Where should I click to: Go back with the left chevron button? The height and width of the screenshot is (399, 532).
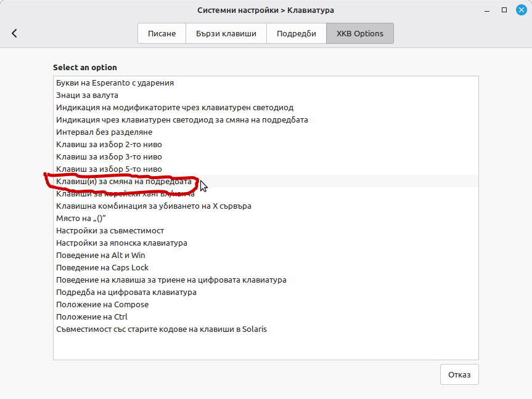14,33
